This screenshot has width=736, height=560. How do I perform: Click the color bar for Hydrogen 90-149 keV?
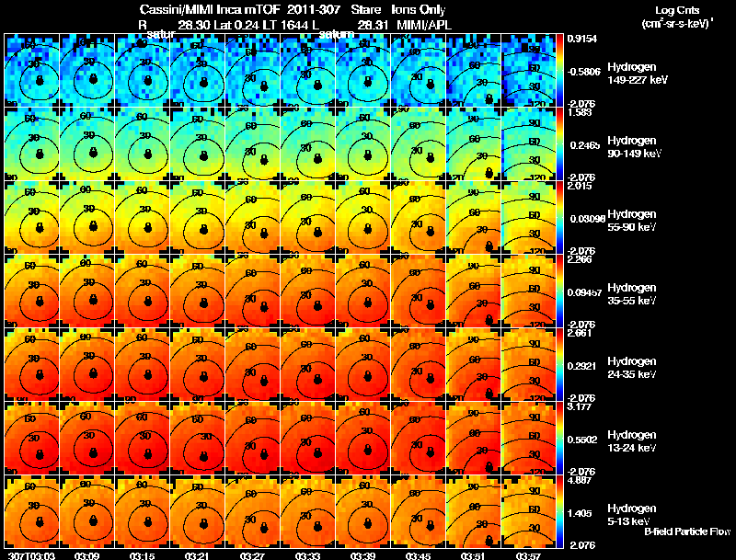click(x=560, y=144)
